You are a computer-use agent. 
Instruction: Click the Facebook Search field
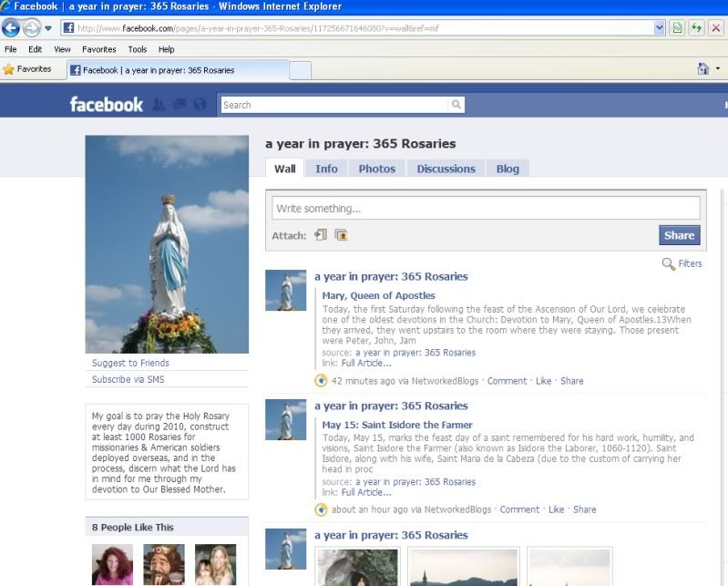coord(334,105)
